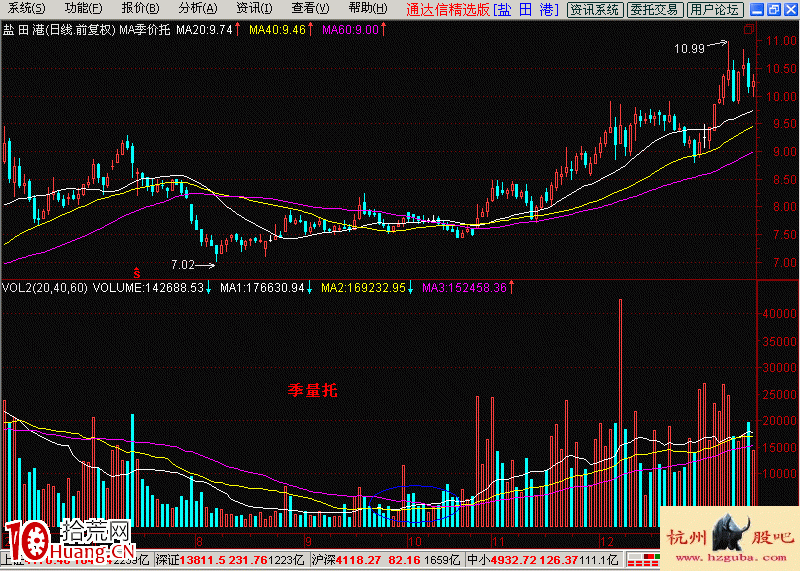
Task: Click the 中小 index in status bar
Action: click(x=542, y=560)
